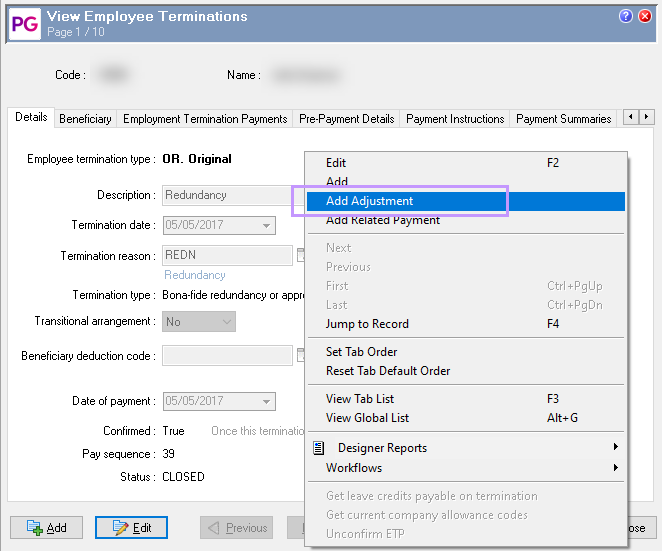Select Add Adjustment from context menu
Viewport: 662px width, 551px height.
369,201
